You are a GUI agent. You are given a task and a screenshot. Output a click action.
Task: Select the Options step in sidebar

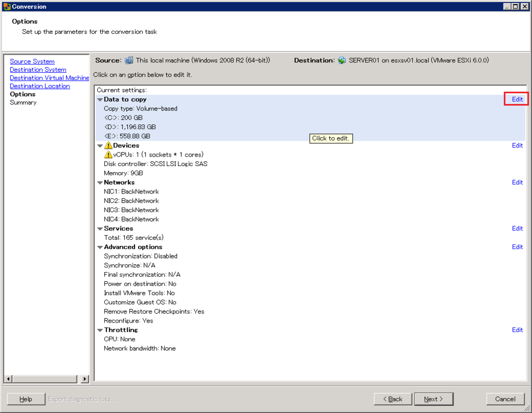click(23, 94)
